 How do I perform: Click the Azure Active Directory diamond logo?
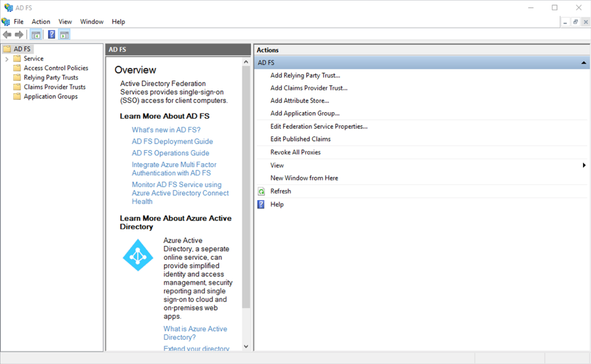click(x=138, y=255)
